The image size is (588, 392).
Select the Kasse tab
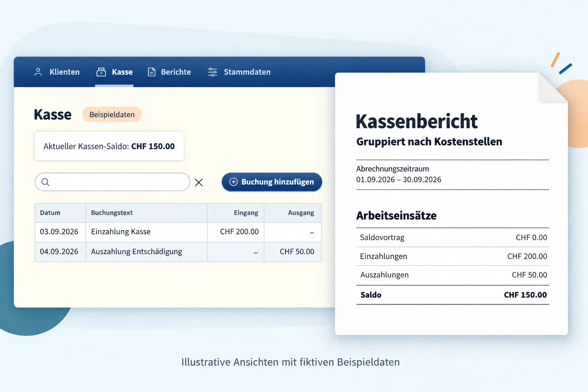tap(114, 72)
